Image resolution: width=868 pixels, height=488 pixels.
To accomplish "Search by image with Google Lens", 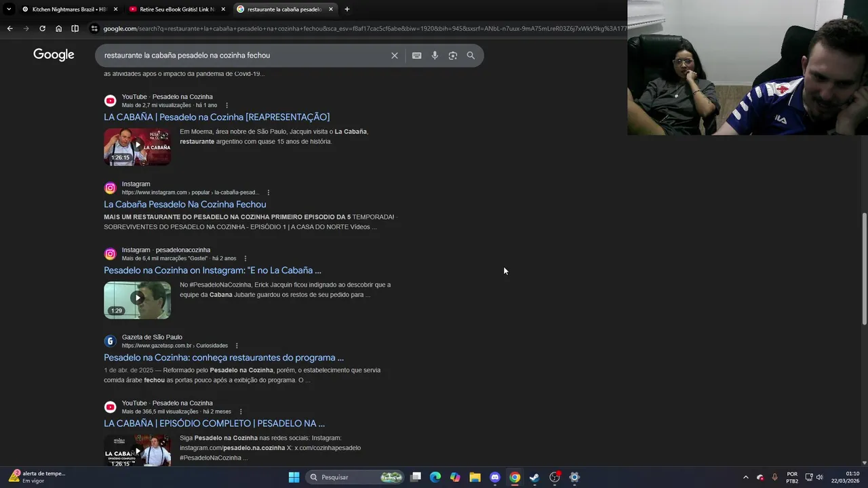I will pyautogui.click(x=453, y=56).
